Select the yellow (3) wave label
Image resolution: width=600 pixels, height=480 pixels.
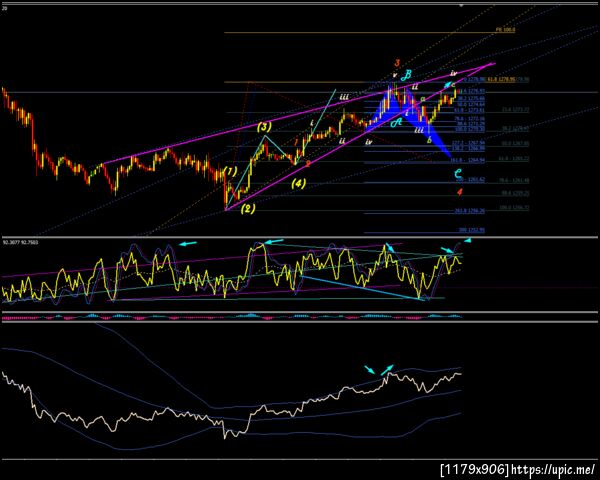[x=264, y=127]
